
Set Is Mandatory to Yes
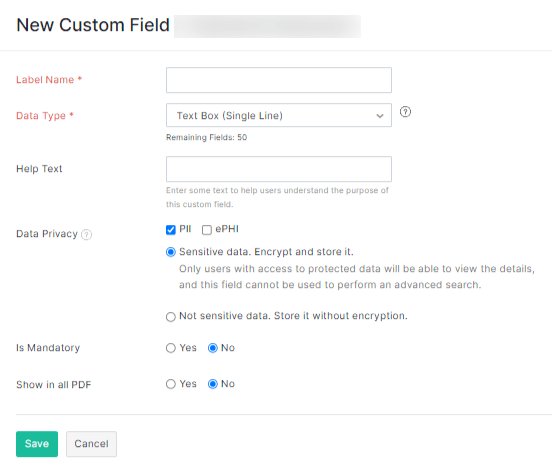(x=171, y=348)
